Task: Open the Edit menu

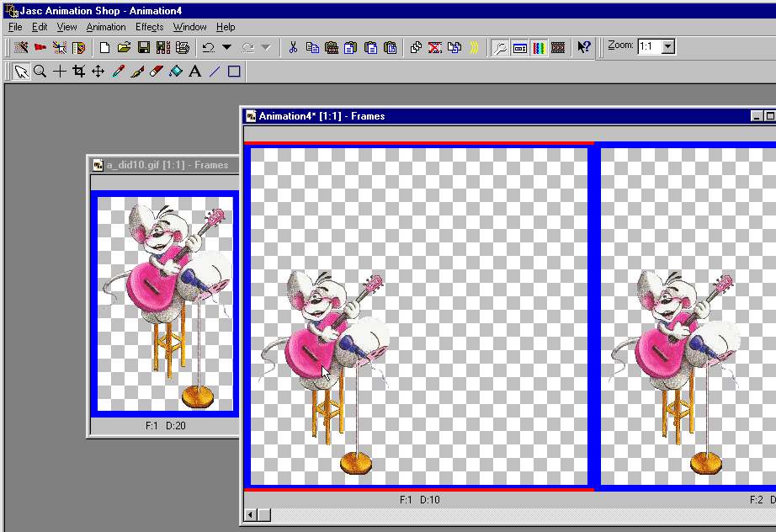Action: coord(40,27)
